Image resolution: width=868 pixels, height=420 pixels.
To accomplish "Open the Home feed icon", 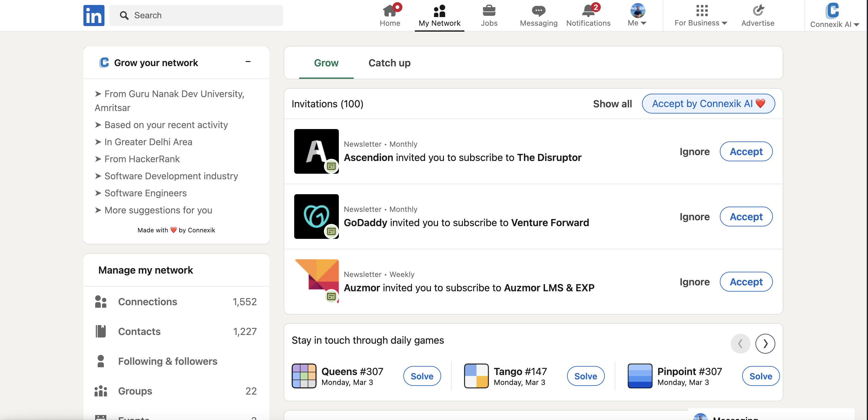I will pyautogui.click(x=390, y=11).
